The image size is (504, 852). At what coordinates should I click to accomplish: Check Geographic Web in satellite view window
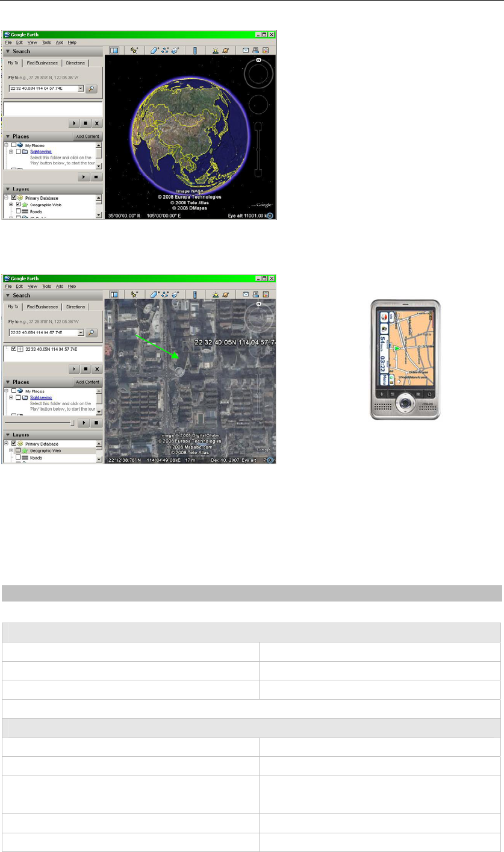[x=19, y=450]
